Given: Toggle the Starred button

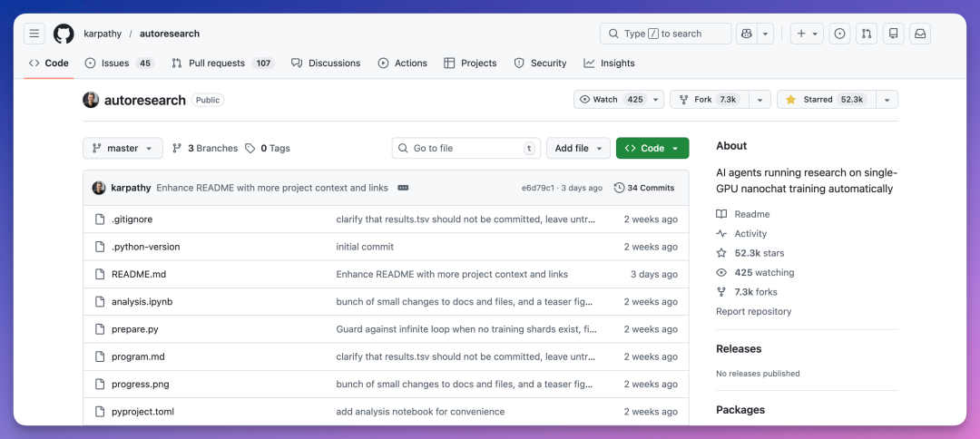Looking at the screenshot, I should coord(827,100).
